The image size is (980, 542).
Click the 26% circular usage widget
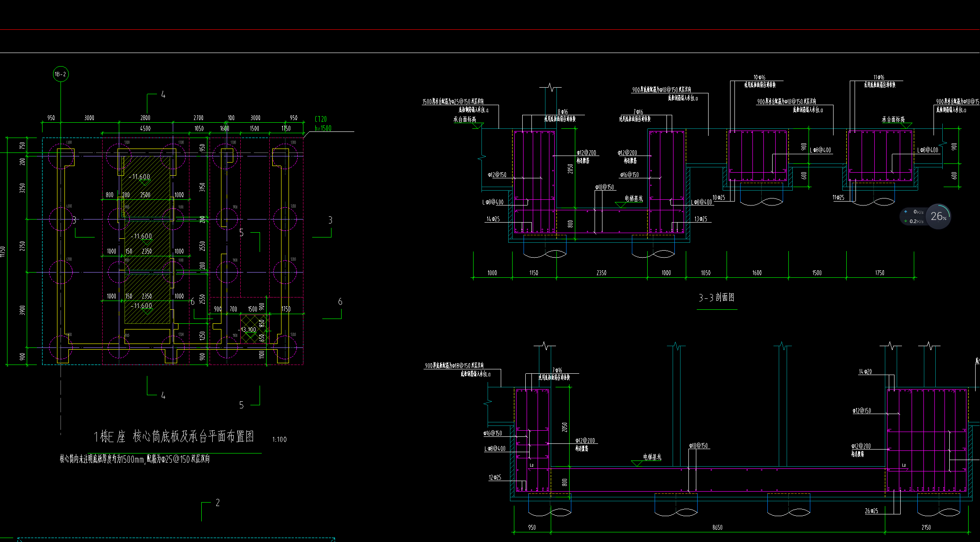938,216
